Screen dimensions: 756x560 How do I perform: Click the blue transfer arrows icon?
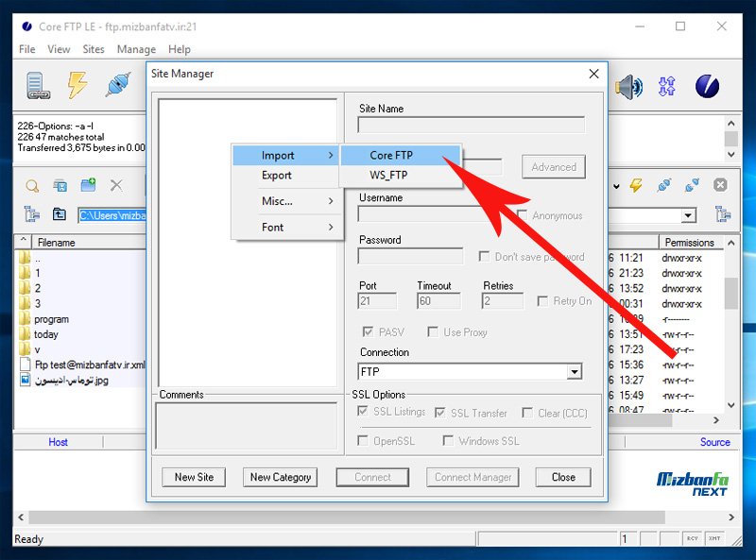pos(667,87)
